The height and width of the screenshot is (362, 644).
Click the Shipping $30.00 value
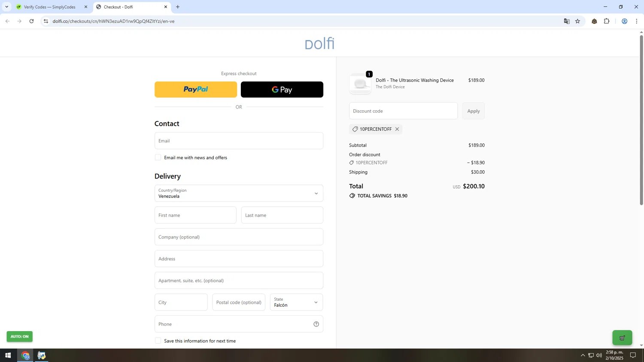click(x=478, y=172)
